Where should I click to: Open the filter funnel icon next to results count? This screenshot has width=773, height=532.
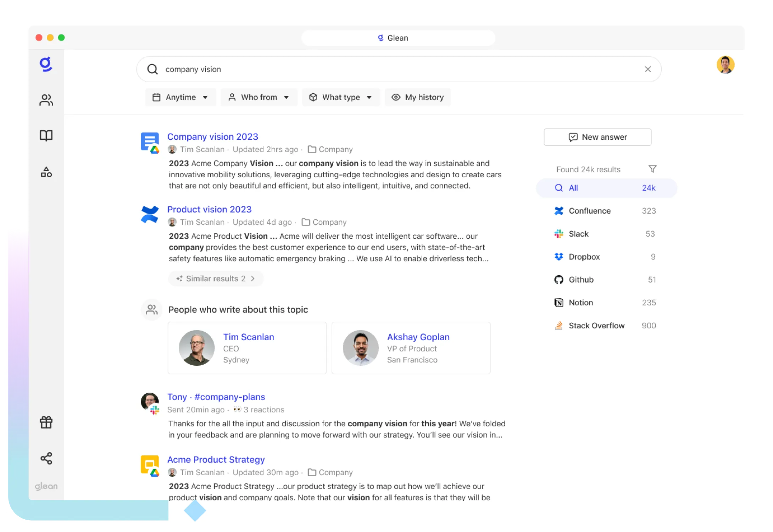[653, 169]
